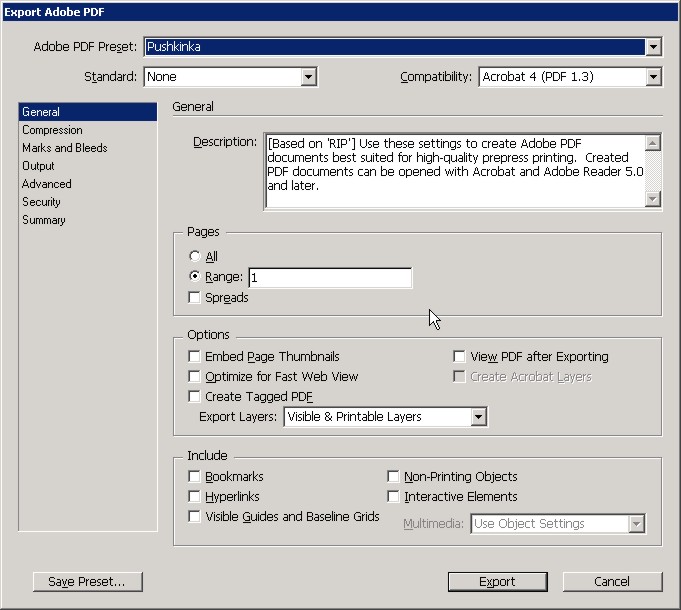Select the Advanced category
681x610 pixels.
pos(88,184)
